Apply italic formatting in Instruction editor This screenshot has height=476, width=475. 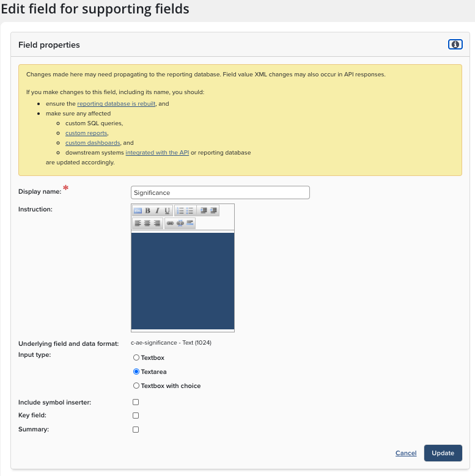point(157,211)
